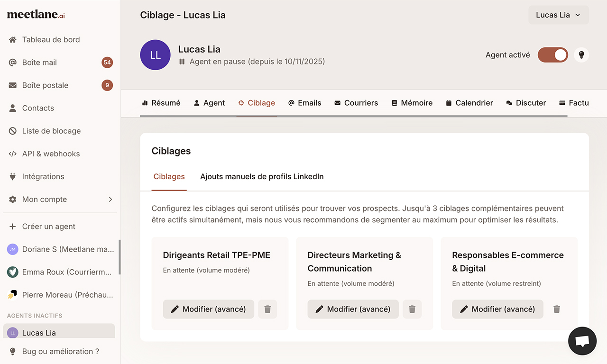Viewport: 607px width, 364px height.
Task: Open the Lucas Lia dropdown at top right
Action: point(558,15)
